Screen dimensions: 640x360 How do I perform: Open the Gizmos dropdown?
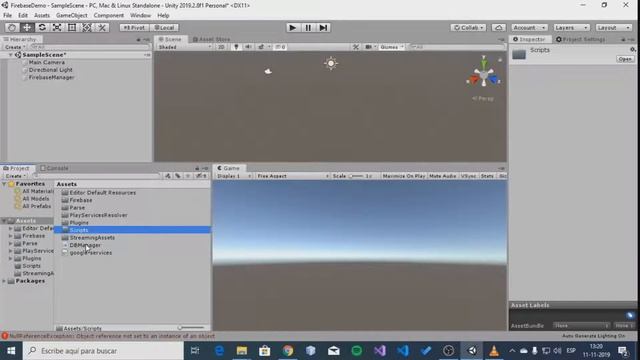click(x=391, y=47)
